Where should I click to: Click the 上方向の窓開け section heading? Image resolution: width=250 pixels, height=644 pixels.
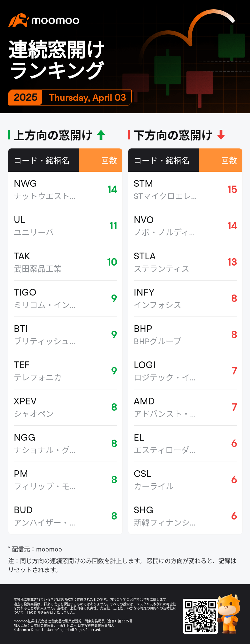pyautogui.click(x=53, y=135)
